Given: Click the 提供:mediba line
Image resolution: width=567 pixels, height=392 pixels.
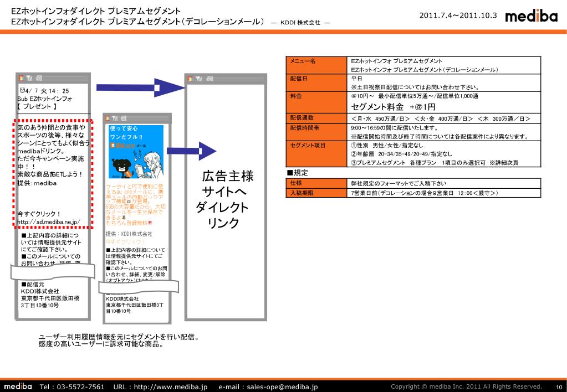Looking at the screenshot, I should [x=37, y=183].
